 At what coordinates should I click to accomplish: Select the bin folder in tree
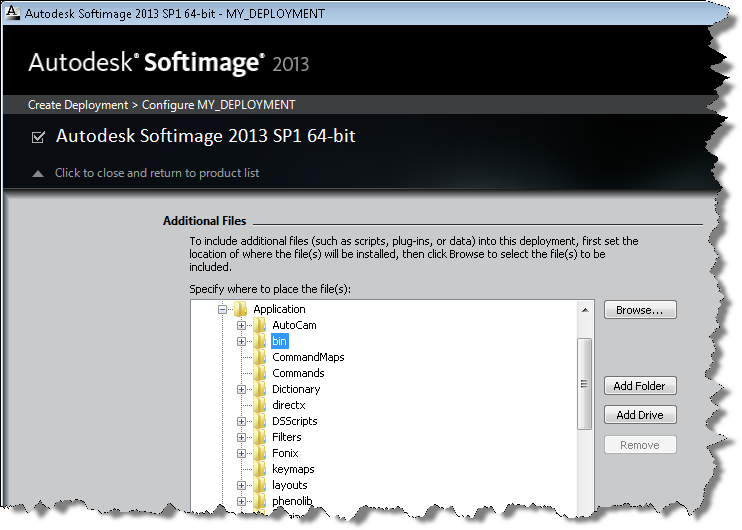[x=279, y=342]
